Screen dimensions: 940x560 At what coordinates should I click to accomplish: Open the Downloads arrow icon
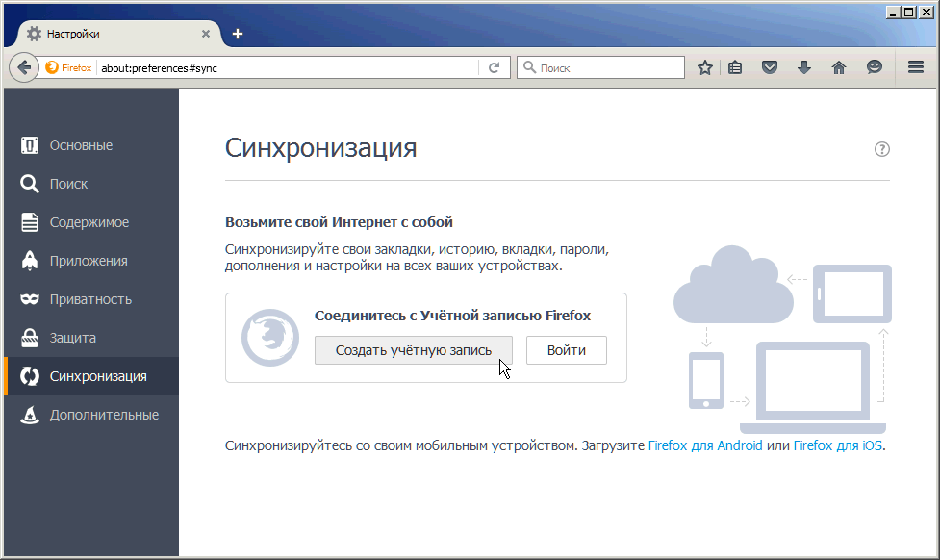point(804,67)
